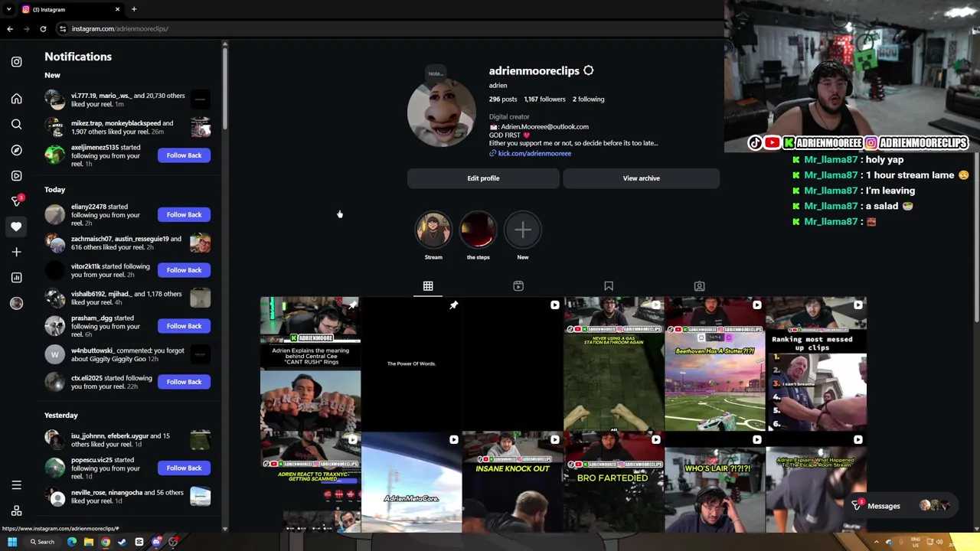
Task: Follow back axeljimenez5135
Action: 184,155
